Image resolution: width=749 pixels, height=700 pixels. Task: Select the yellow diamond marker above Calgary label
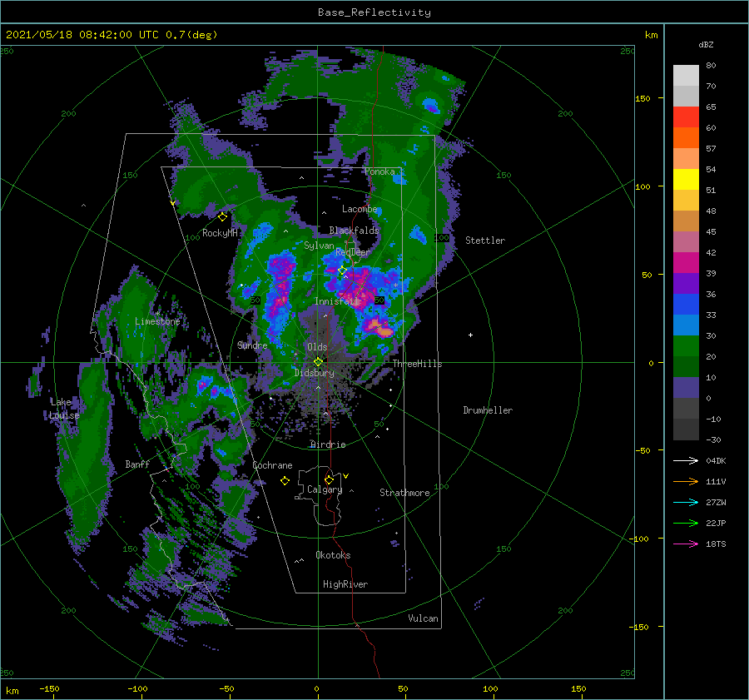[329, 479]
